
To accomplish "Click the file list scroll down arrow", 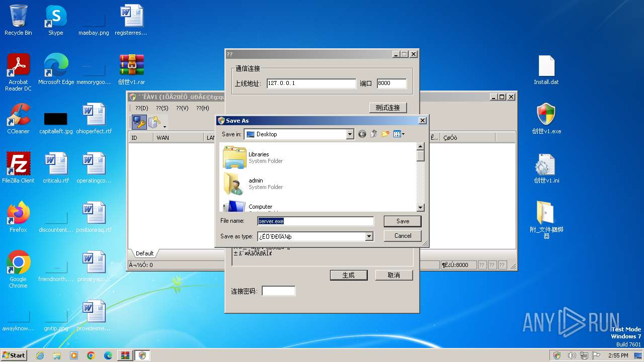I will [421, 208].
